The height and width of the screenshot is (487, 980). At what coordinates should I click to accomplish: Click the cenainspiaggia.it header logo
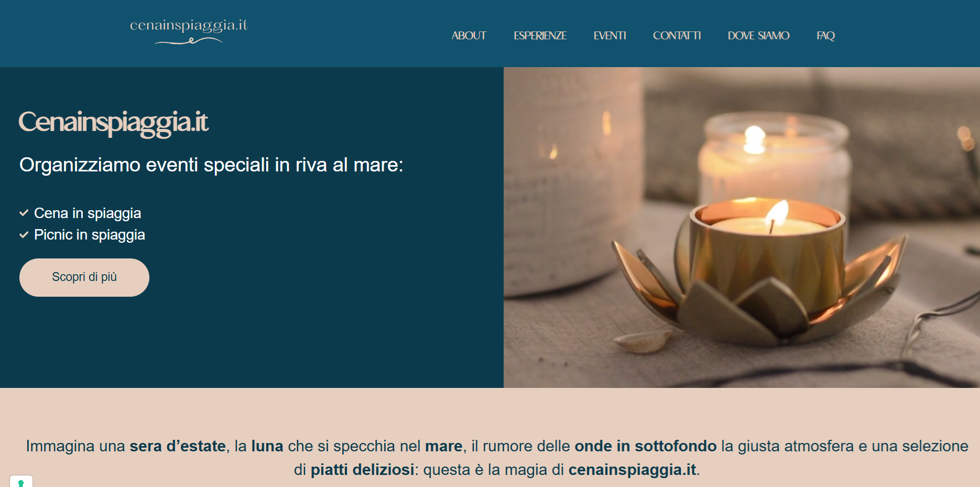pyautogui.click(x=189, y=31)
